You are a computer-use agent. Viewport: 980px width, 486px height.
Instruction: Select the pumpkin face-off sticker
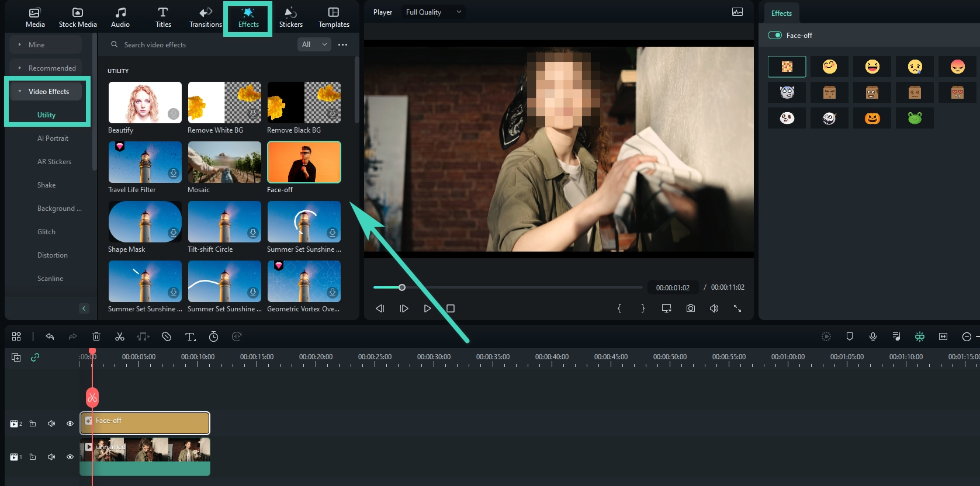(x=872, y=118)
